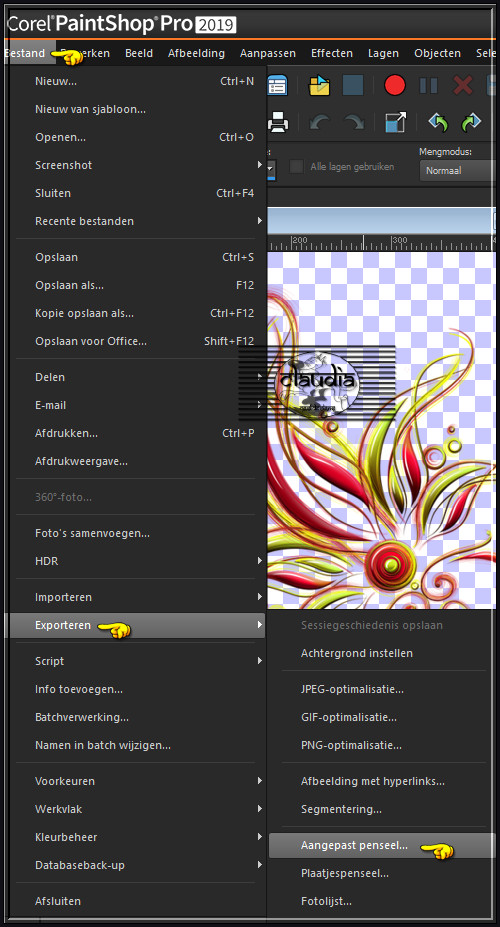Choose 'GIF-optimalisatie...' submenu entry
Screen dimensions: 500x927
tap(382, 717)
